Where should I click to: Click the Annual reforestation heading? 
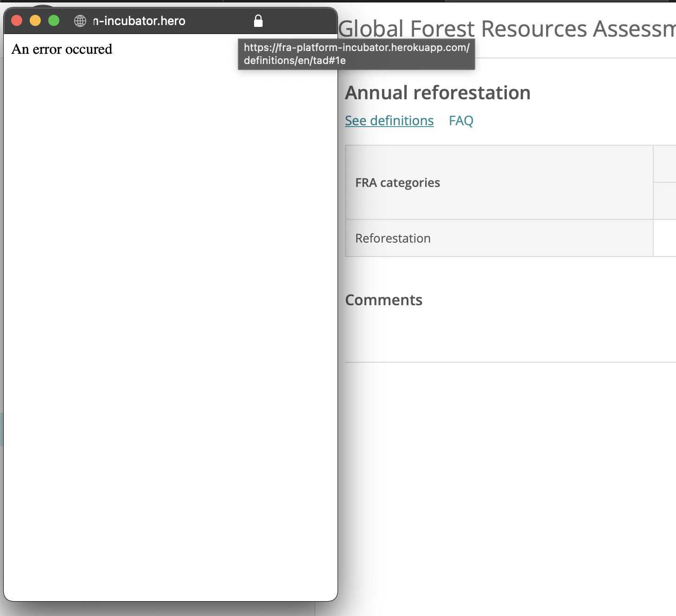(438, 93)
